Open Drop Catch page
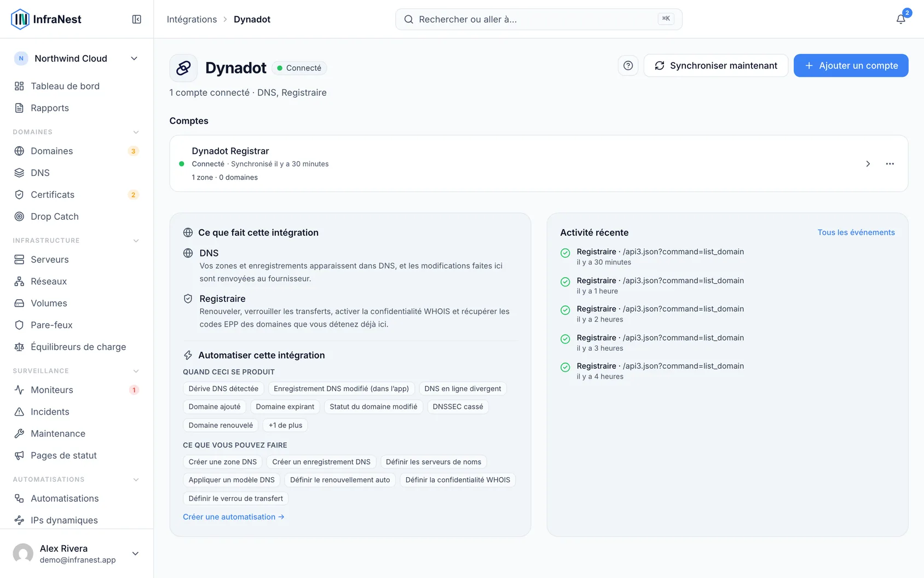Image resolution: width=924 pixels, height=578 pixels. point(77,216)
